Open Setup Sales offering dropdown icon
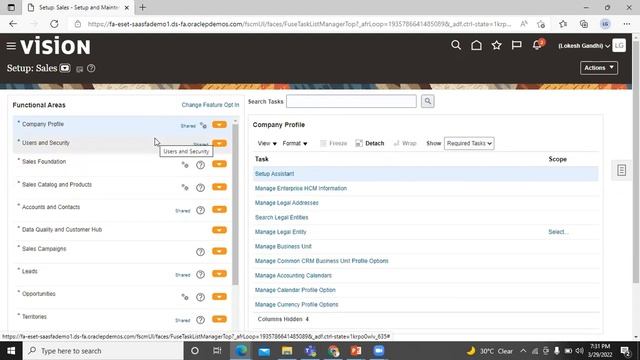 tap(65, 68)
